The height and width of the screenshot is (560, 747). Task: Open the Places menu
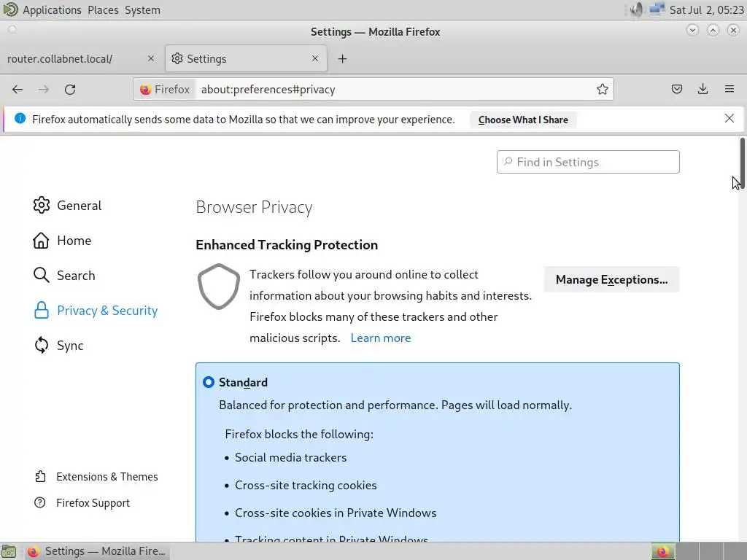(103, 10)
